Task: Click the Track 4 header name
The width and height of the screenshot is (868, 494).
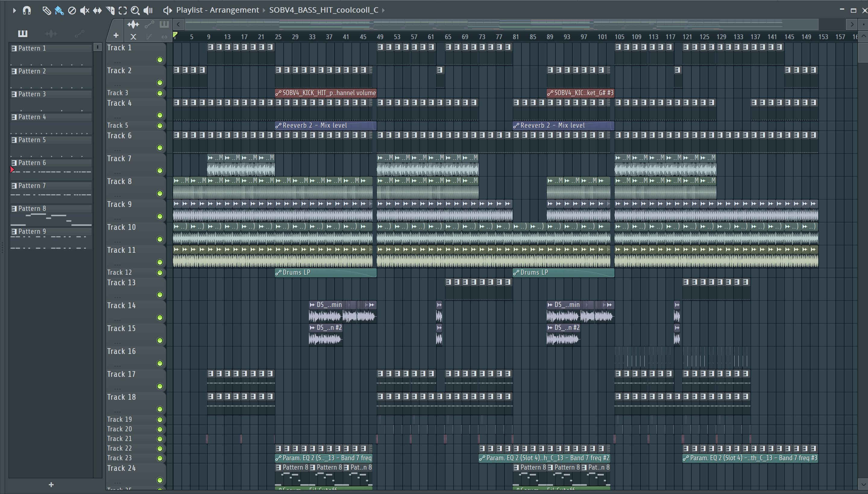Action: pos(119,103)
